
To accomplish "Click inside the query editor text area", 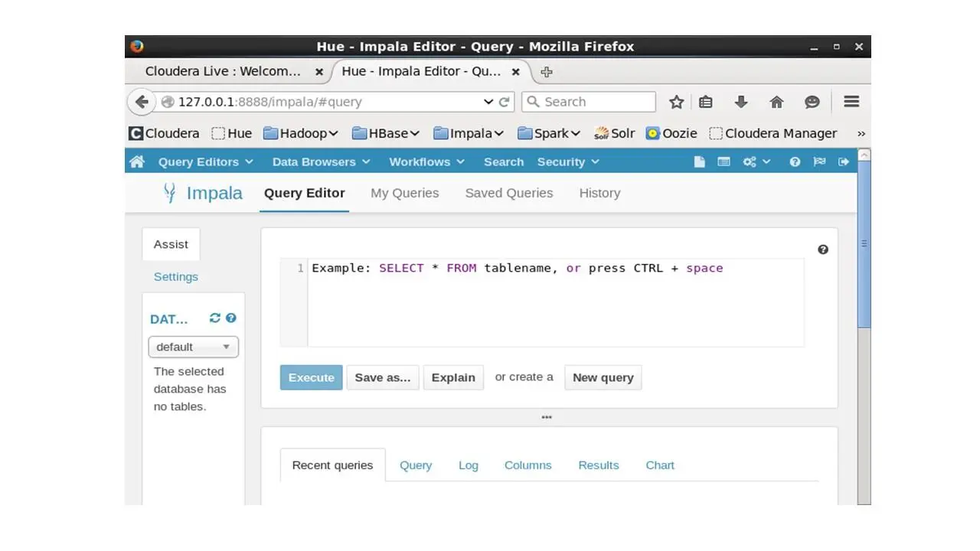I will [x=556, y=303].
